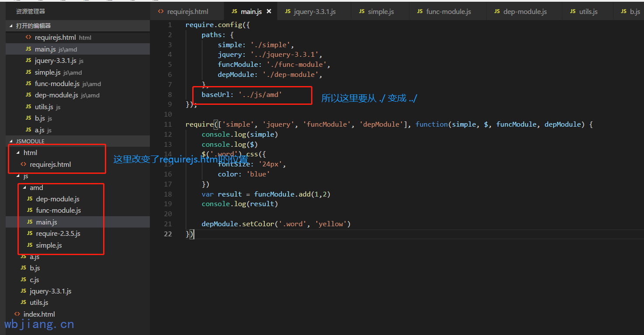Click JS icon beside c.js in explorer

pos(23,280)
